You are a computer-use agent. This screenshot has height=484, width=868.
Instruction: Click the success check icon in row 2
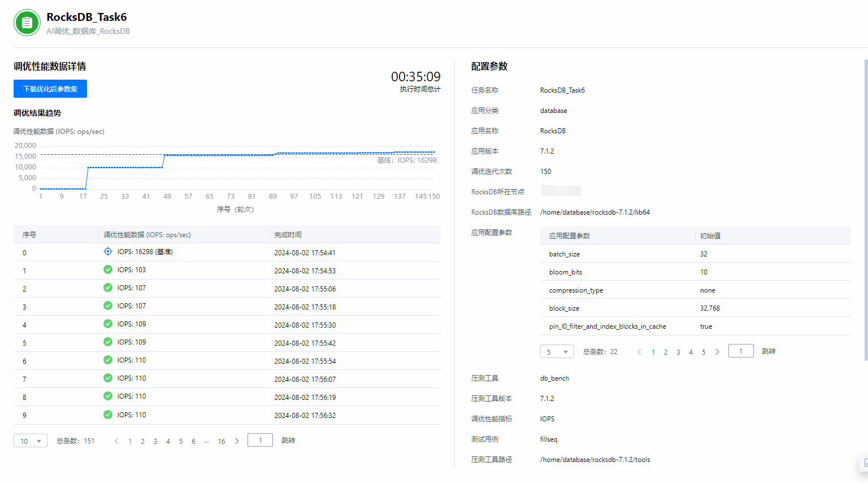[108, 288]
